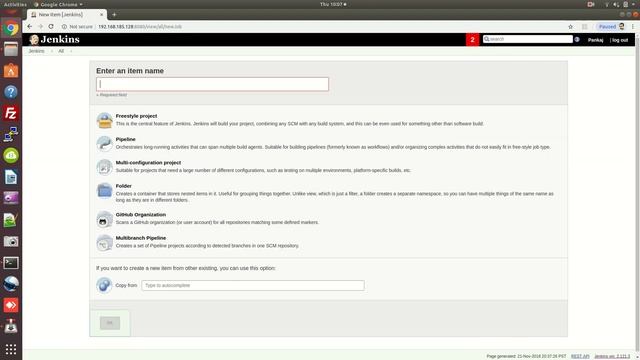The height and width of the screenshot is (360, 640).
Task: Open Ubuntu Software from the dock
Action: coord(11,71)
